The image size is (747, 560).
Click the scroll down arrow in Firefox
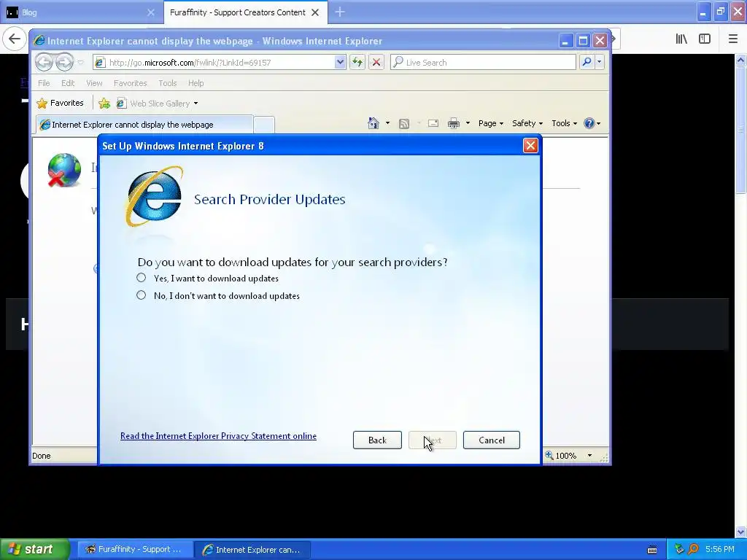coord(740,532)
